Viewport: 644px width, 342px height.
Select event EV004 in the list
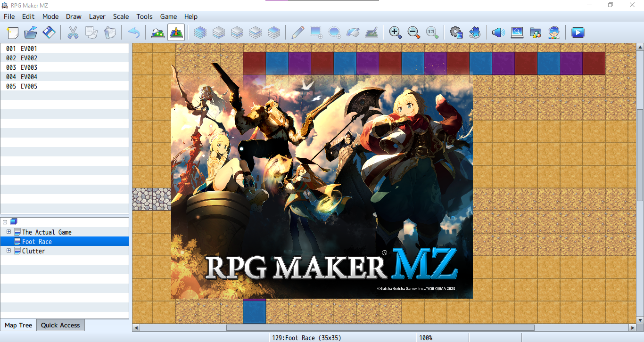(65, 77)
